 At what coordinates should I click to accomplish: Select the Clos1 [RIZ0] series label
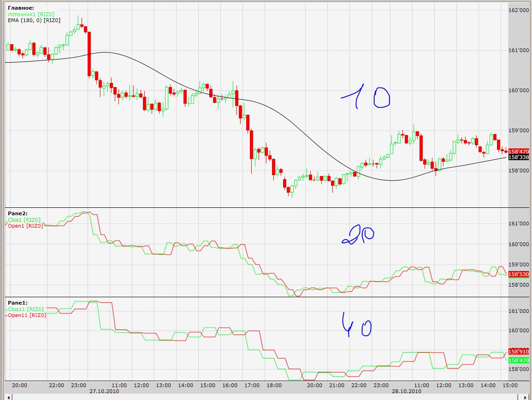pyautogui.click(x=24, y=220)
